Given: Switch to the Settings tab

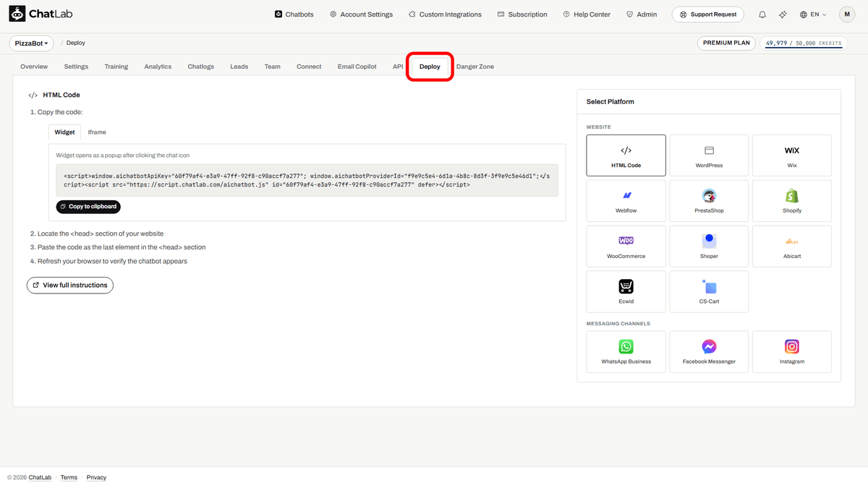Looking at the screenshot, I should (x=76, y=67).
